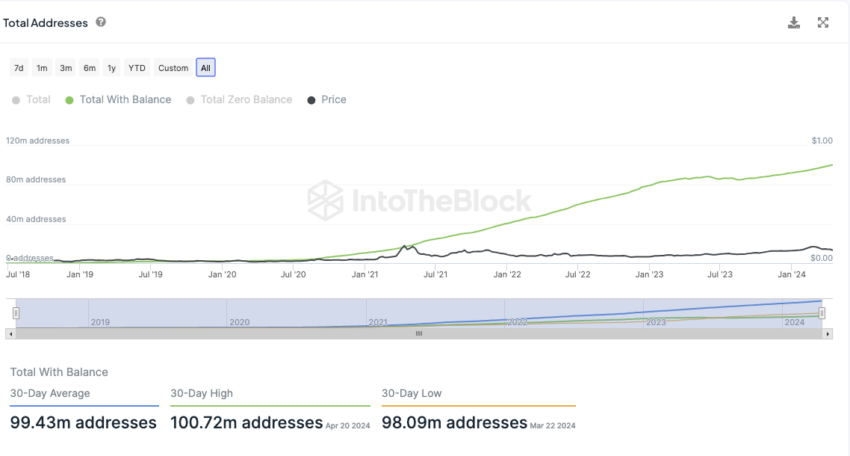Screen dimensions: 850x456
Task: Click the download chart icon
Action: tap(794, 23)
